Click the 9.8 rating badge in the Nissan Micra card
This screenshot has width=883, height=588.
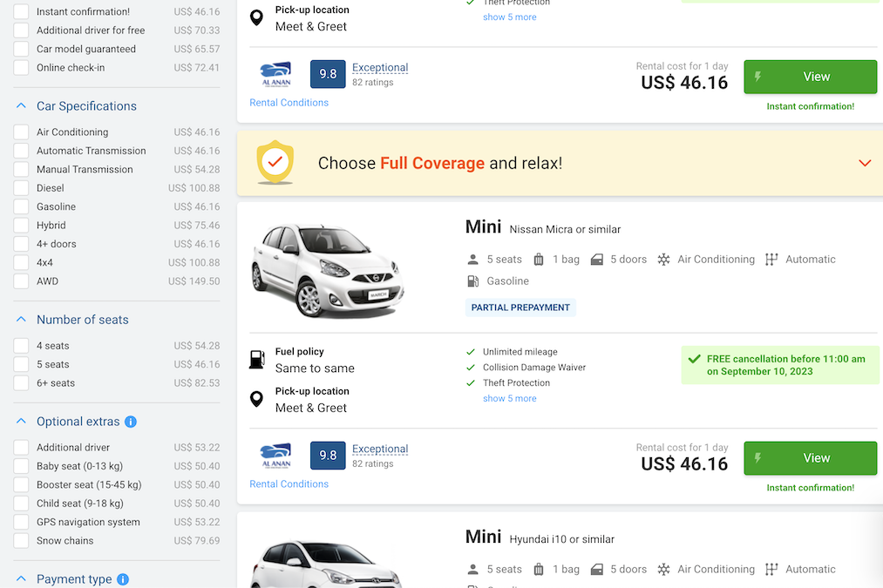click(328, 456)
